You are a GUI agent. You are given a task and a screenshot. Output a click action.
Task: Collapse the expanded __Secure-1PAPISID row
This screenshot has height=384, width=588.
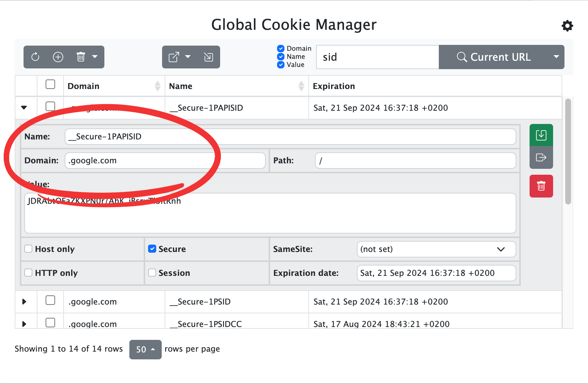(24, 108)
